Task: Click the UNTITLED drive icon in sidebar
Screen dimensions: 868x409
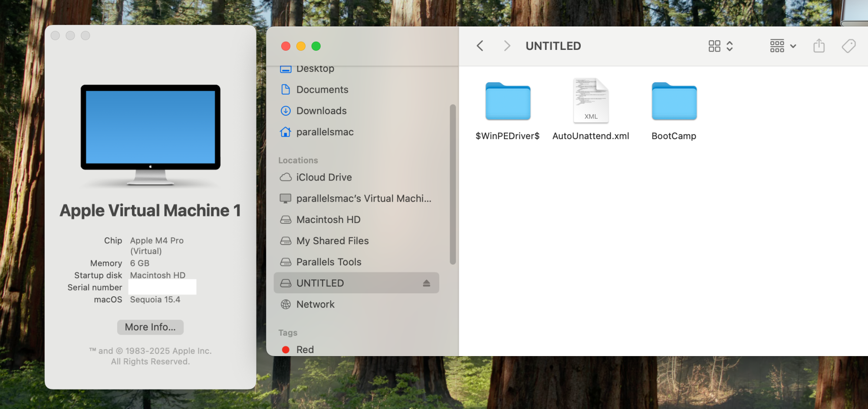Action: (x=286, y=283)
